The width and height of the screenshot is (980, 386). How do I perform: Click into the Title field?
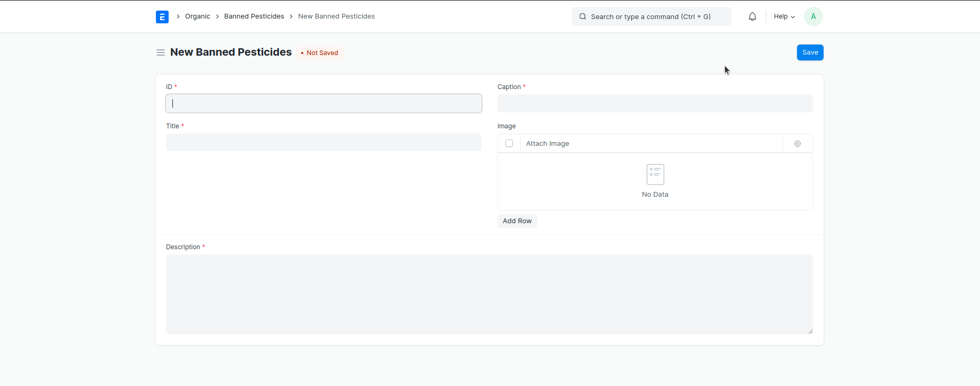[x=323, y=143]
